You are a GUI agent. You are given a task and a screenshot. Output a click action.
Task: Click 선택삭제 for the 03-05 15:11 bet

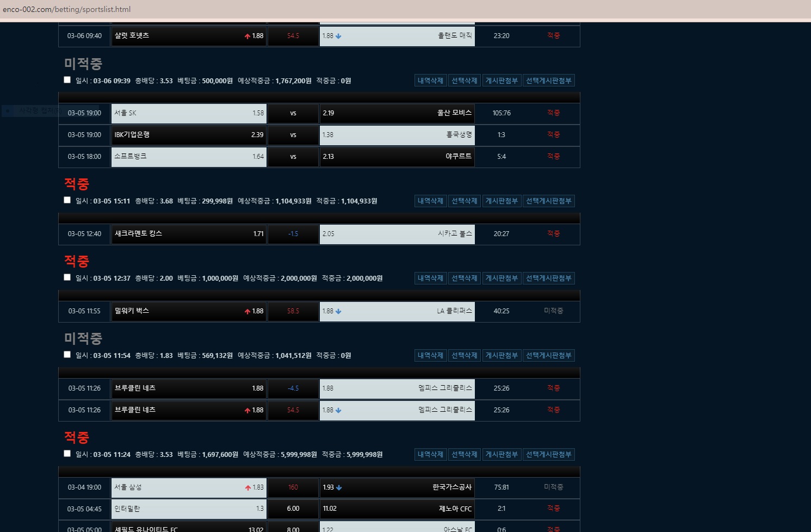[464, 201]
